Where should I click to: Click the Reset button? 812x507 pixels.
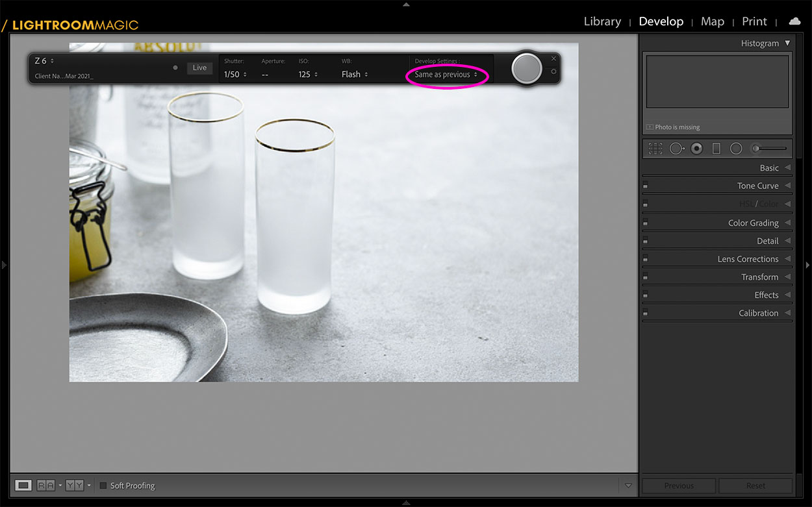pos(755,486)
